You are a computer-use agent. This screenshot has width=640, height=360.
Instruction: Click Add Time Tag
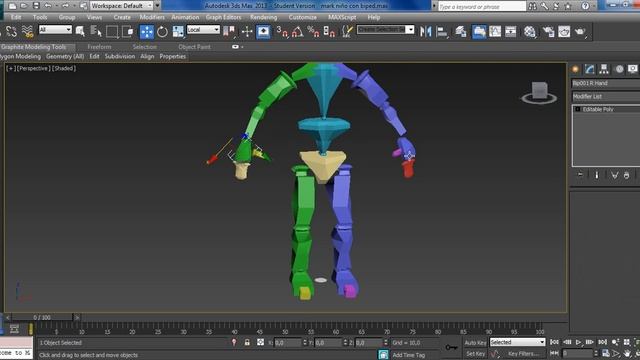[409, 355]
